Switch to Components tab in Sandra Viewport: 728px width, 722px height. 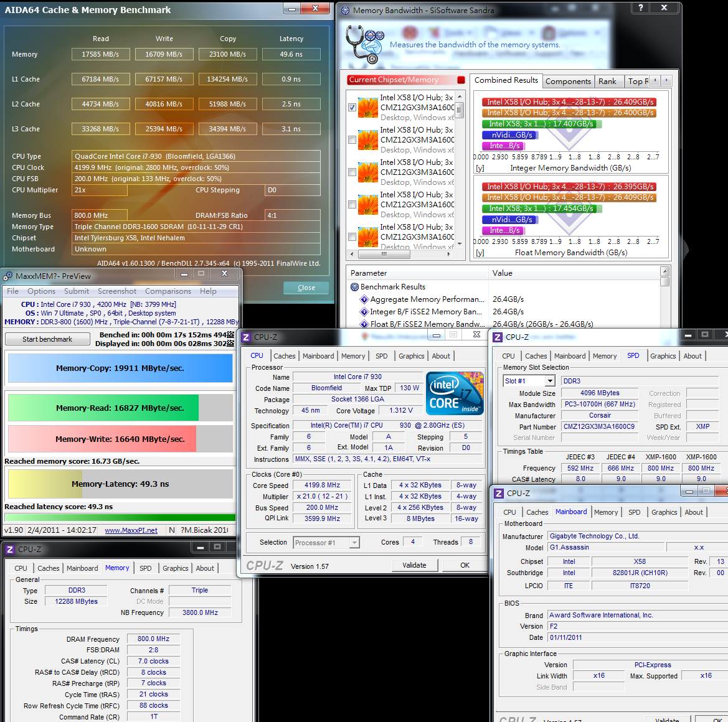click(x=568, y=81)
